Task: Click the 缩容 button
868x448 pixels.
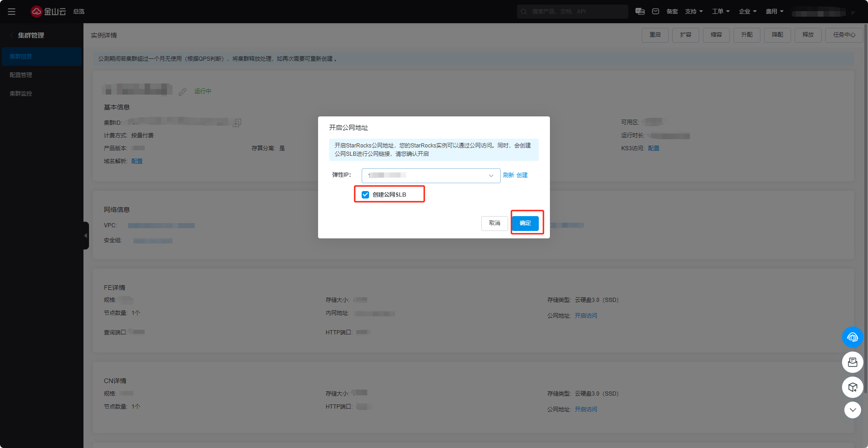Action: click(x=716, y=35)
